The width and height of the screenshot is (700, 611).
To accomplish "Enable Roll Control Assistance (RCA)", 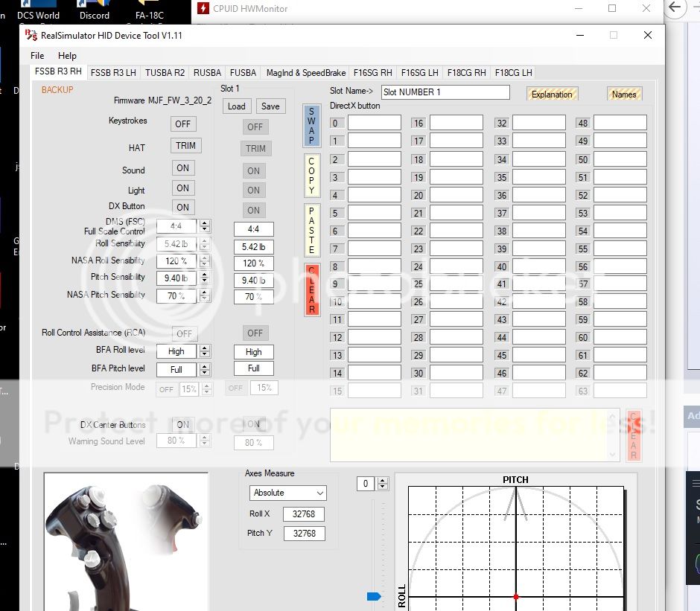I will 182,333.
